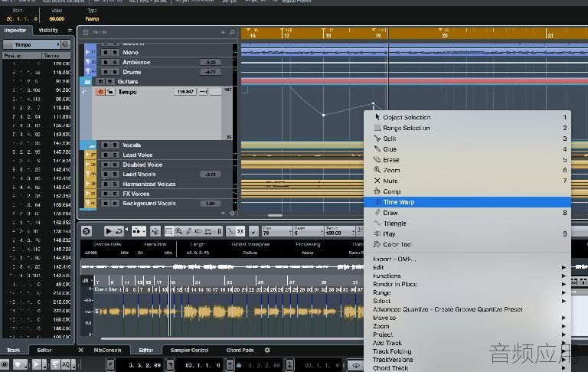Mute the Lead Voice track
The width and height of the screenshot is (588, 372).
point(106,155)
